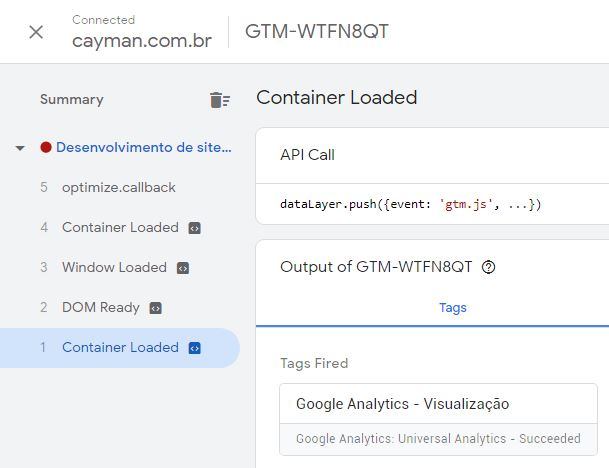The width and height of the screenshot is (609, 468).
Task: Open help for Output of GTM-WTFN8QT
Action: click(x=488, y=267)
